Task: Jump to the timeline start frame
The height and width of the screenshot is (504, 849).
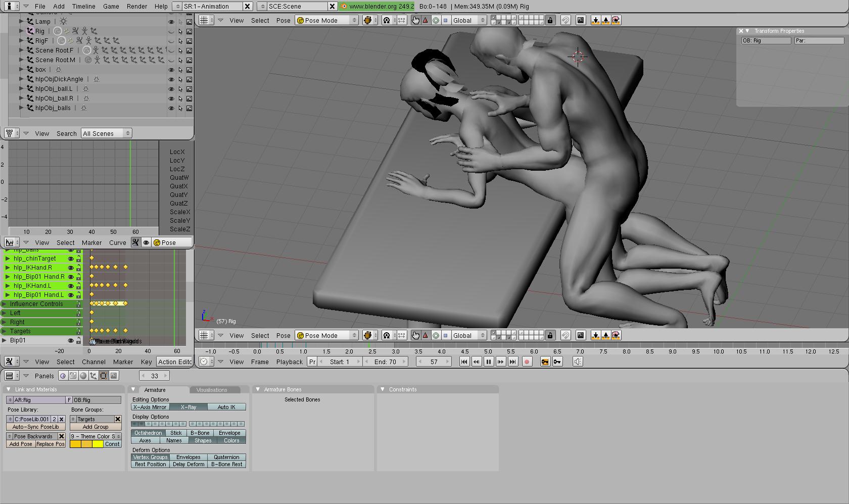Action: click(x=464, y=362)
